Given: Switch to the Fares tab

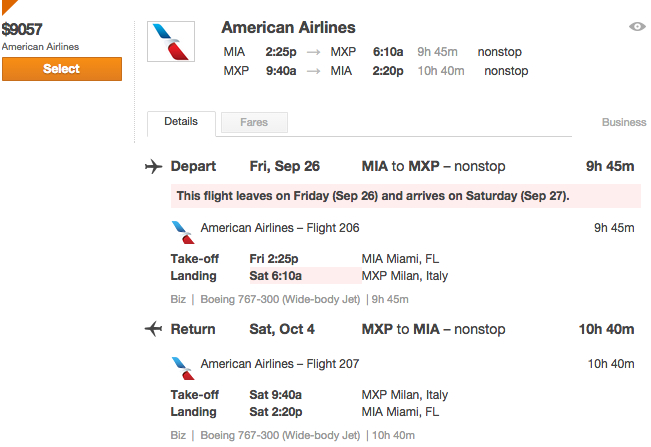Looking at the screenshot, I should (x=252, y=123).
